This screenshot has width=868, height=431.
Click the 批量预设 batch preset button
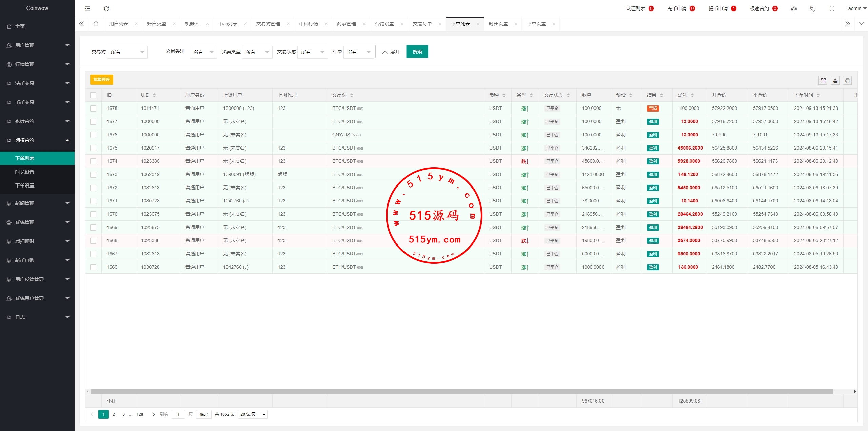click(101, 80)
